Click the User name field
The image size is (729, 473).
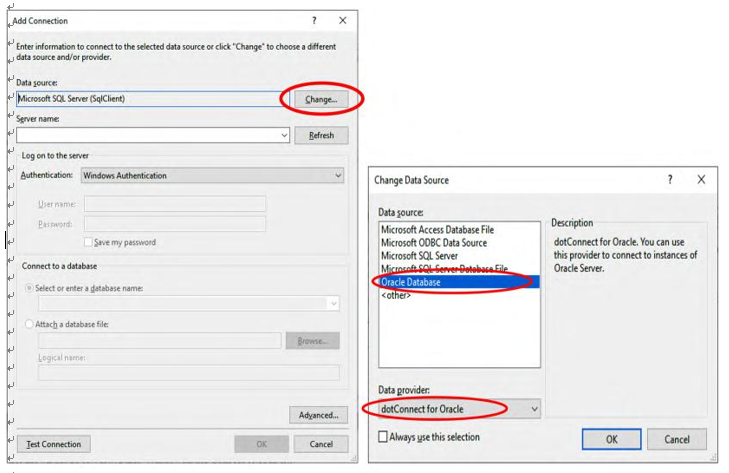click(x=175, y=204)
